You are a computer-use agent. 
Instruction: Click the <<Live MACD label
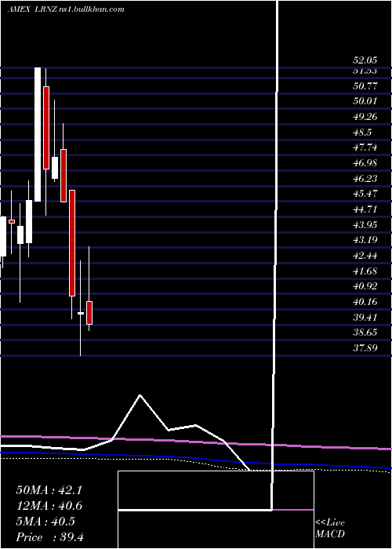pos(330,528)
